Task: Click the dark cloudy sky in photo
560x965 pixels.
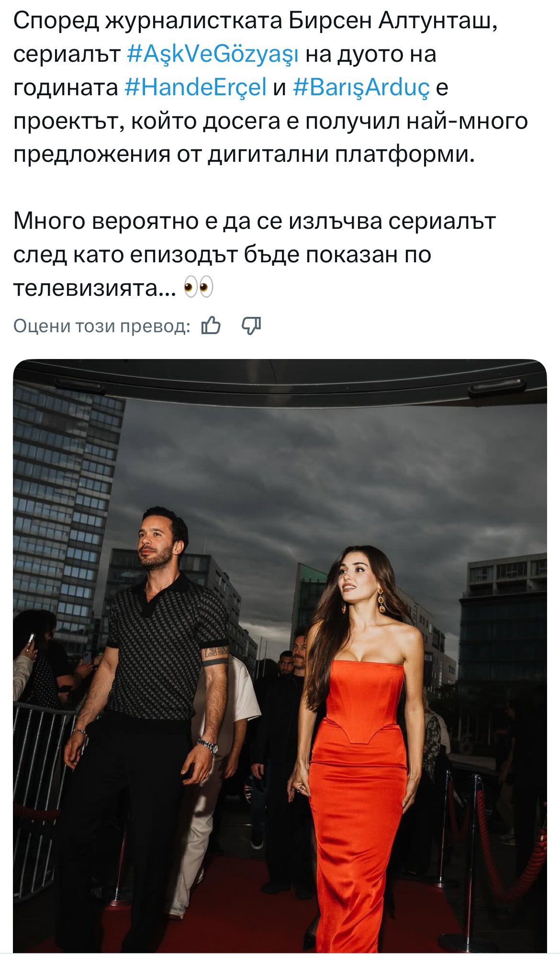Action: coord(335,479)
